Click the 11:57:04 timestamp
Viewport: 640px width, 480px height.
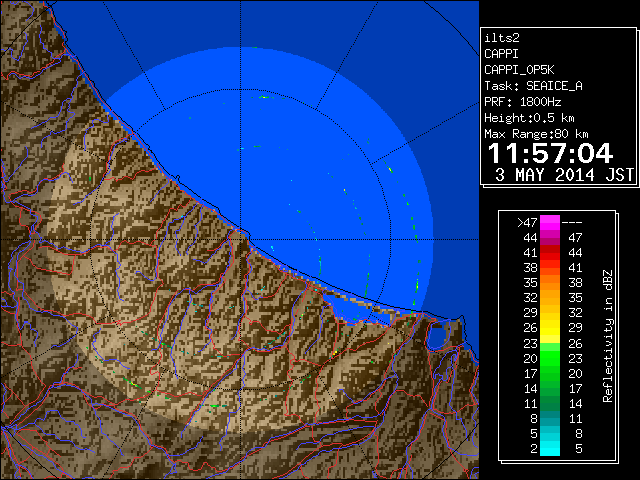(550, 153)
